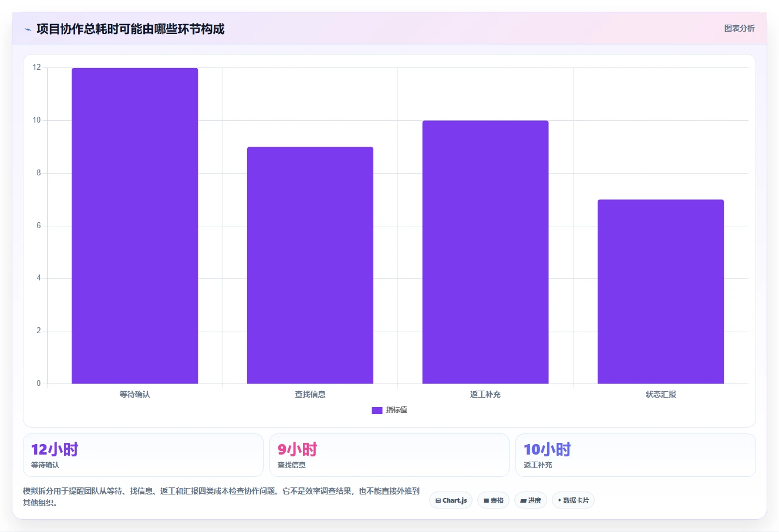The height and width of the screenshot is (532, 779).
Task: Select the 9小时 查找信息 data card
Action: tap(389, 455)
